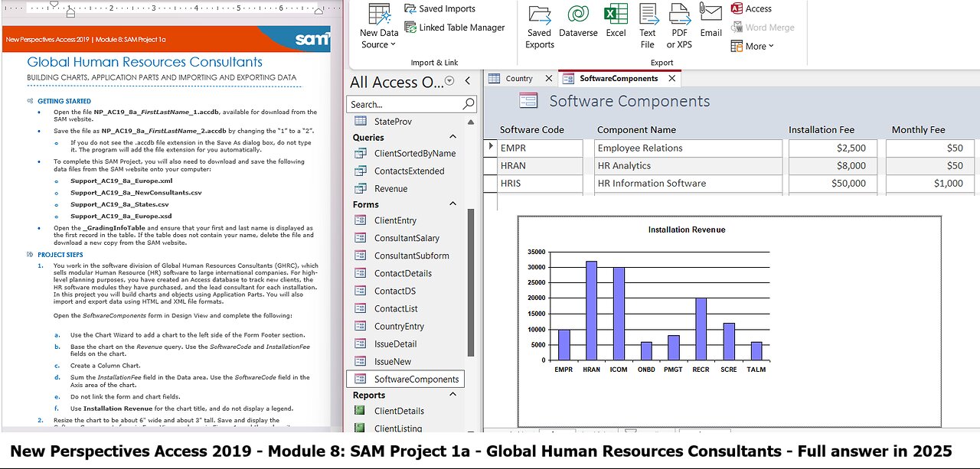Click the Software Code column label

point(531,130)
